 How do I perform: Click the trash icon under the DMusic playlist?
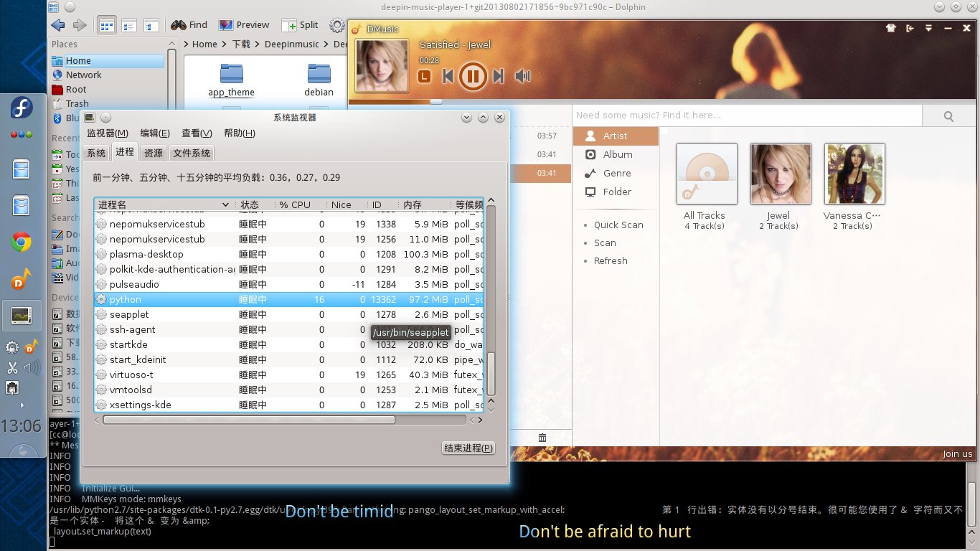click(x=542, y=438)
